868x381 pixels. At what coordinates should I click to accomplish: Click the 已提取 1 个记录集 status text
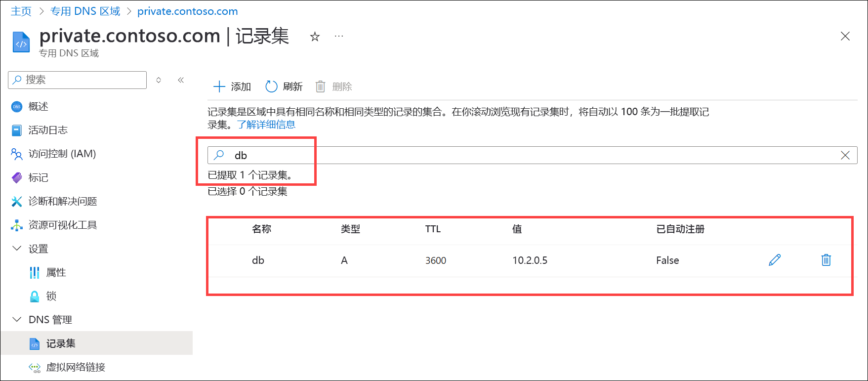250,175
